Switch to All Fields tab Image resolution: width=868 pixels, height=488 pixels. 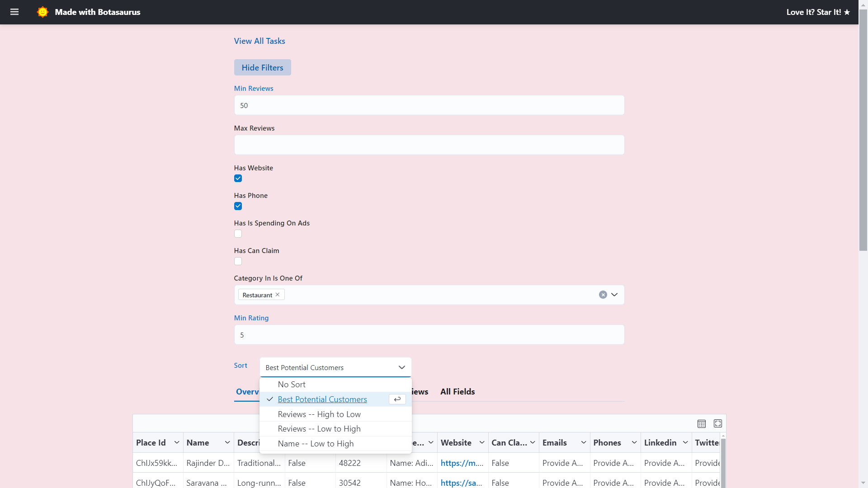[x=458, y=392]
